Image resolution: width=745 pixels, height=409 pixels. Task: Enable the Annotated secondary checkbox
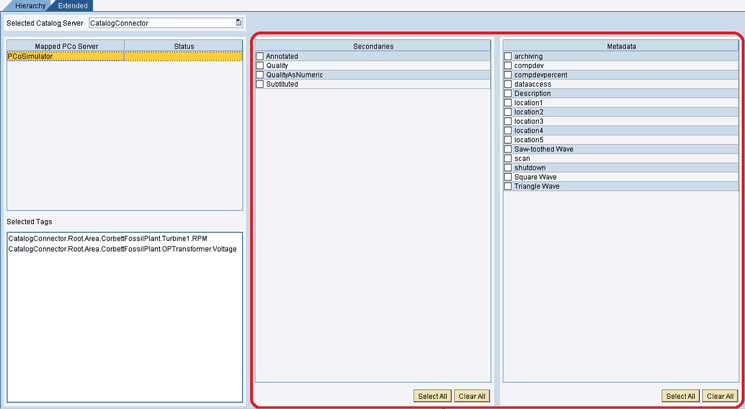(x=260, y=57)
